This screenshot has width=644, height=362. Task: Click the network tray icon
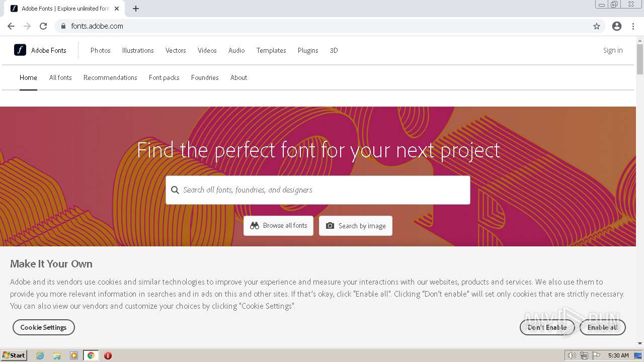click(x=584, y=355)
